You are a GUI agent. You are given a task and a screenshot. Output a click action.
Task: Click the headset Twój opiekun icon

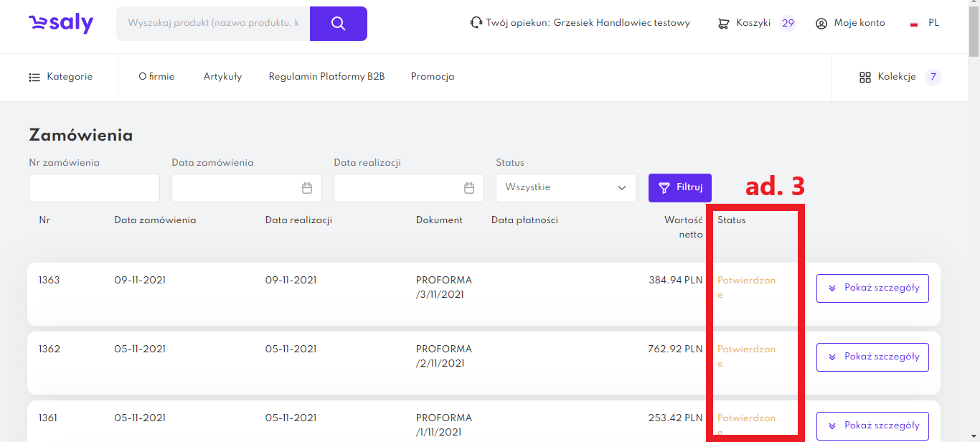tap(476, 23)
